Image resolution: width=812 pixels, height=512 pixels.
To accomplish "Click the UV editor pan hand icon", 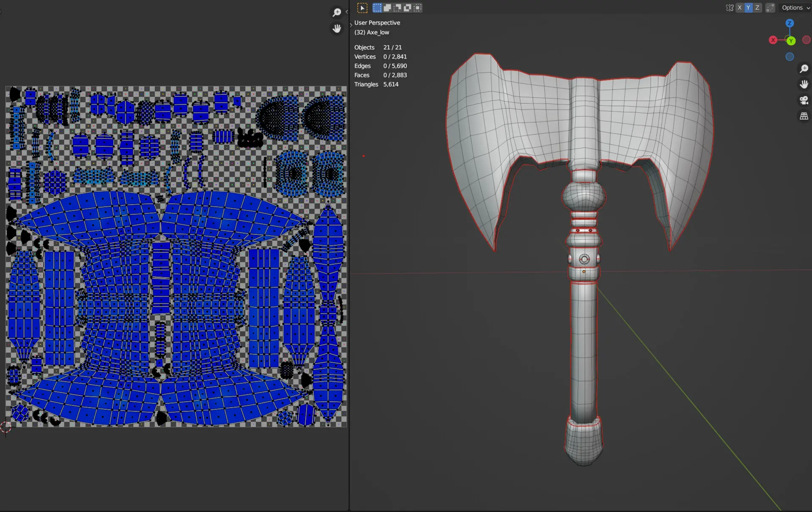I will click(x=337, y=28).
